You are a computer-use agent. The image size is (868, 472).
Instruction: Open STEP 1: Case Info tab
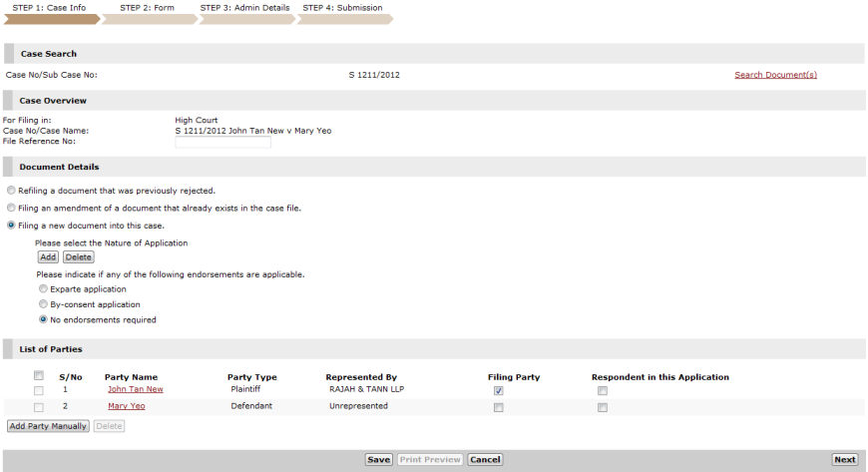tap(49, 8)
